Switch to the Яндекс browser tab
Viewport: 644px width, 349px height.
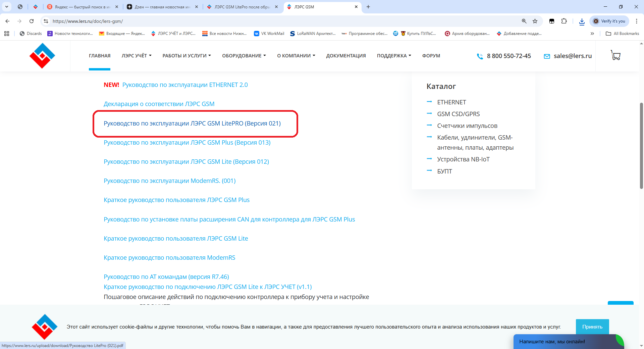click(82, 7)
